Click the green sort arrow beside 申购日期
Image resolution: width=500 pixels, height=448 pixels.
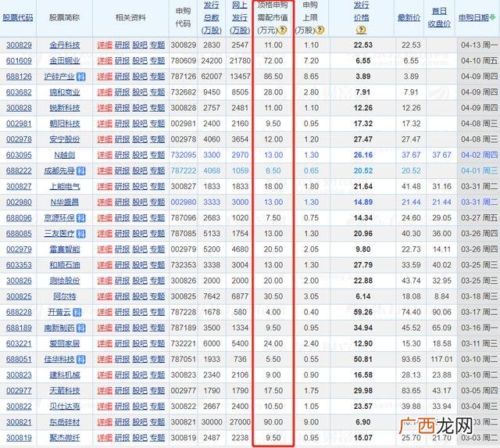(493, 17)
